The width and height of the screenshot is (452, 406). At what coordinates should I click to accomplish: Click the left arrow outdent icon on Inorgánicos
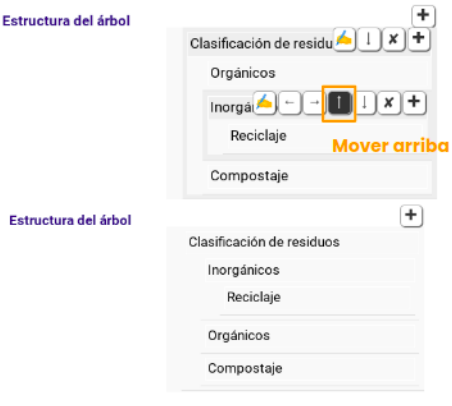click(289, 103)
